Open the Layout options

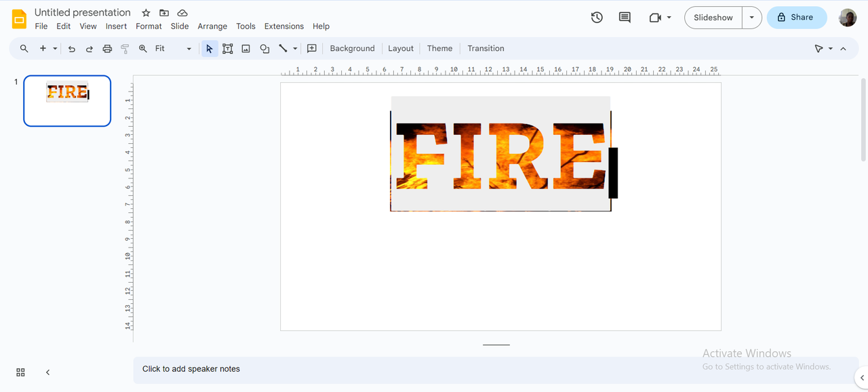coord(401,49)
